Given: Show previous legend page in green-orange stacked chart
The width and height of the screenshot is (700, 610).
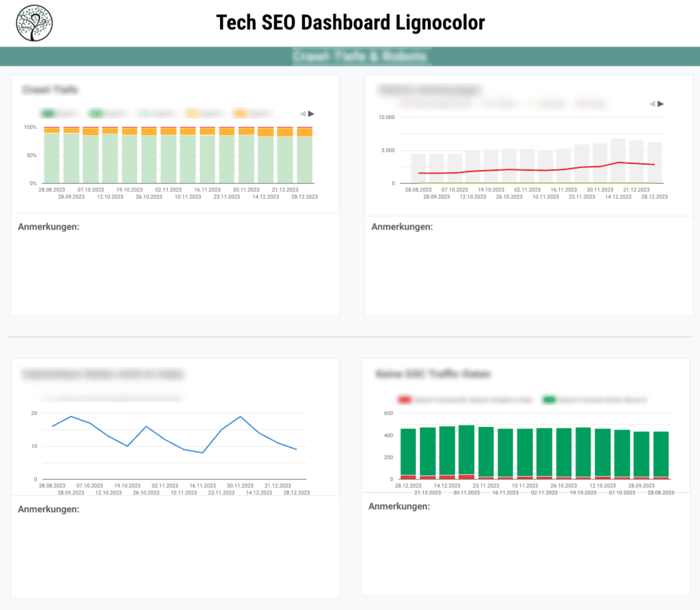Looking at the screenshot, I should (x=303, y=114).
